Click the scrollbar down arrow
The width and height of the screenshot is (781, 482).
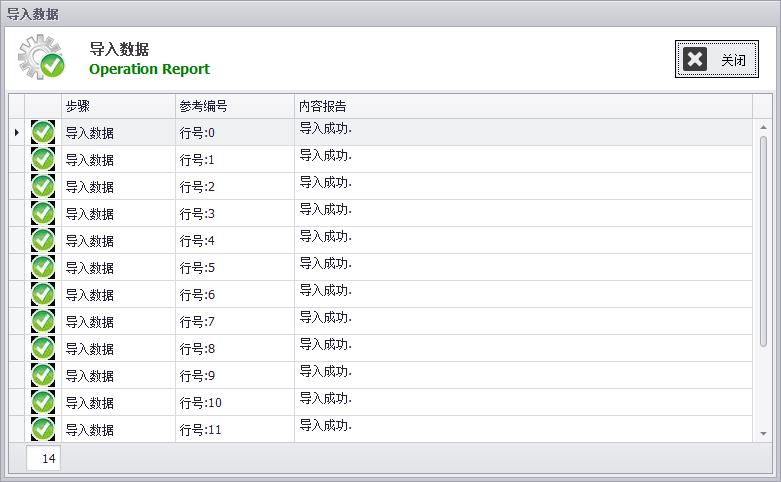763,434
